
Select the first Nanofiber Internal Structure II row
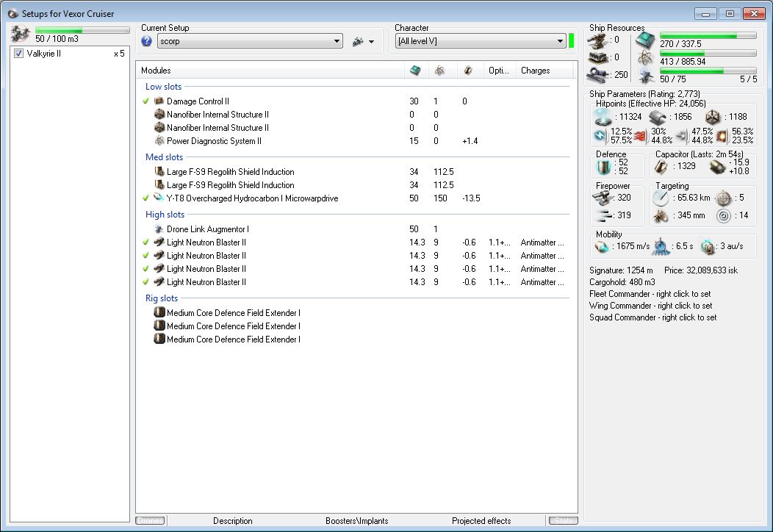pyautogui.click(x=356, y=115)
